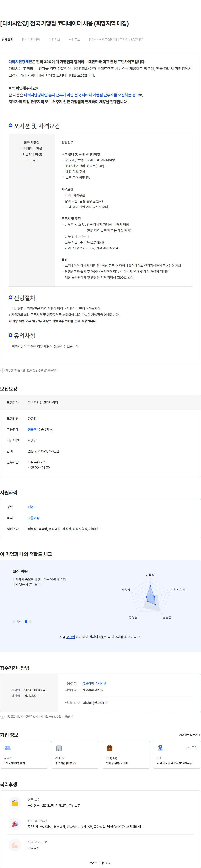Image resolution: width=201 pixels, height=868 pixels.
Task: Click the chevron after 적합도를 비교해볼 수 있어요
Action: click(x=140, y=637)
